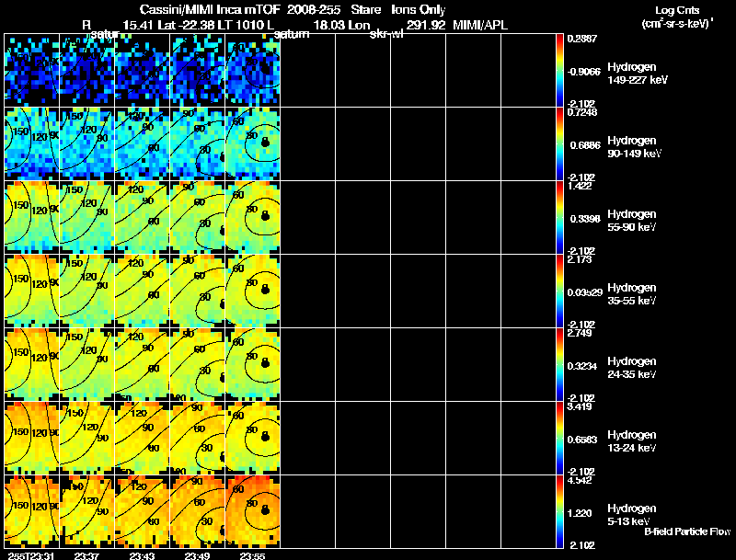Select the 13-24 keV image at 23:37
This screenshot has width=736, height=560.
point(86,439)
